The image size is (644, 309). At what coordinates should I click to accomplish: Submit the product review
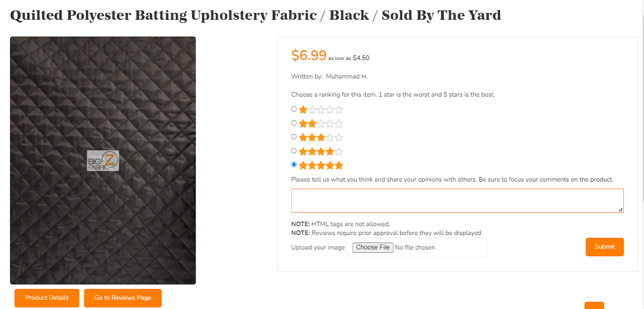coord(604,247)
